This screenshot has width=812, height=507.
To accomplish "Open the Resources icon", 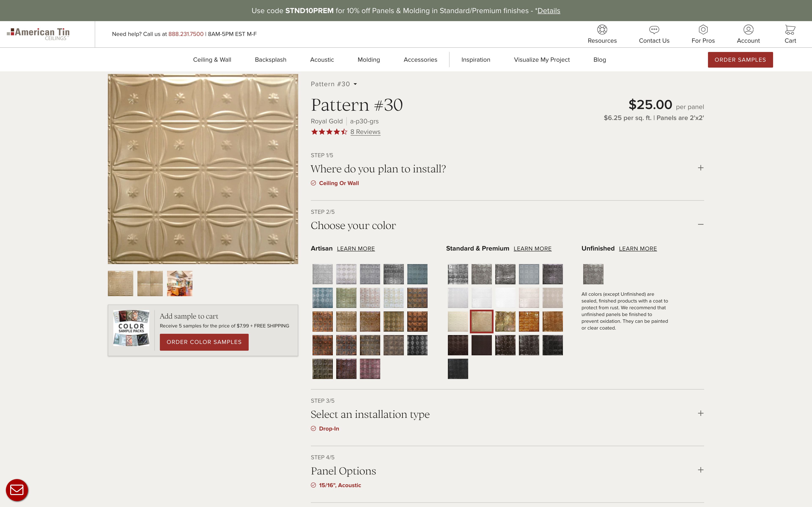I will [x=602, y=30].
